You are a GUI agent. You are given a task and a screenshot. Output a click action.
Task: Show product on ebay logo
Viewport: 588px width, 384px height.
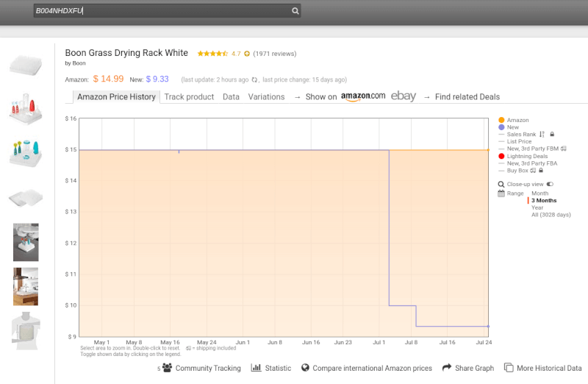[404, 96]
